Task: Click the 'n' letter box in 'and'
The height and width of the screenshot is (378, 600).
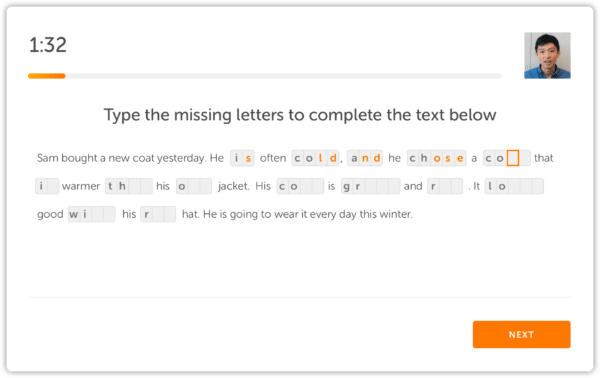Action: (x=365, y=158)
